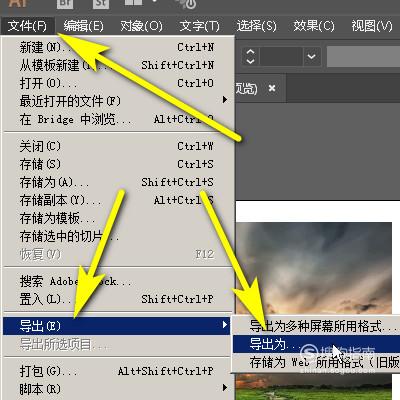This screenshot has height=400, width=400.
Task: Click the wide gray field in control bar
Action: point(363,57)
